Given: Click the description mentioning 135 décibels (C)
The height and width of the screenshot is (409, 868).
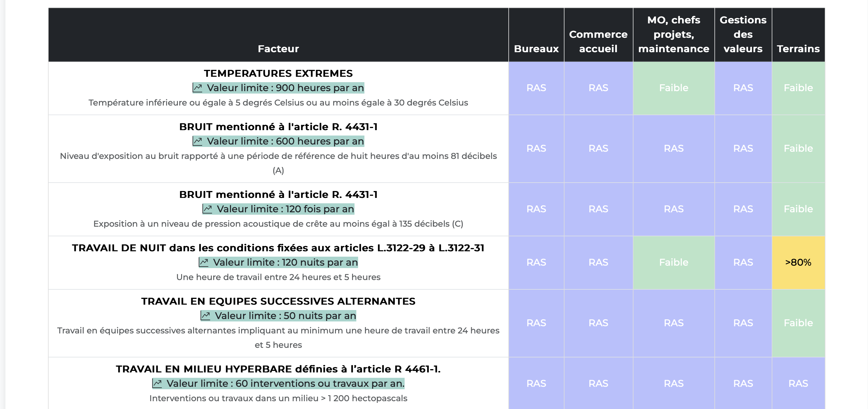Looking at the screenshot, I should 278,224.
